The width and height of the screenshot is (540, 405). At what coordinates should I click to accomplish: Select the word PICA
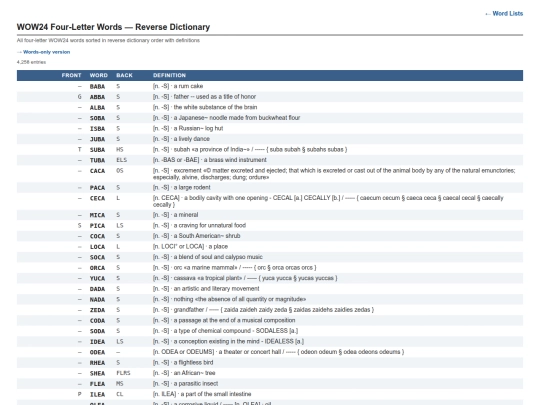97,226
